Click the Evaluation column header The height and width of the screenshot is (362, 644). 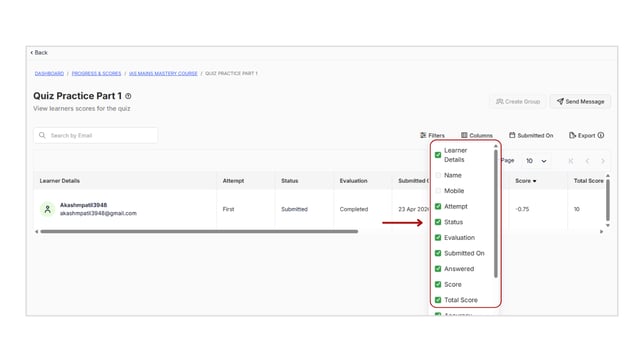353,181
